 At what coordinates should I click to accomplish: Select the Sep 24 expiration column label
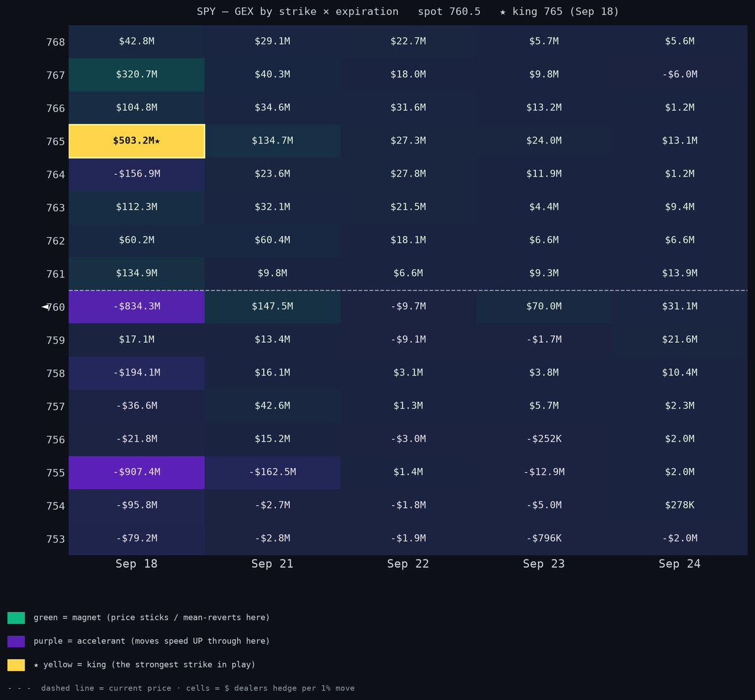coord(679,564)
